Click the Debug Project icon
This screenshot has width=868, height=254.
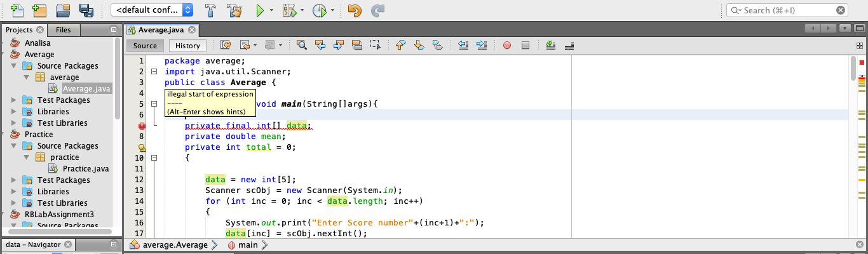click(x=289, y=10)
